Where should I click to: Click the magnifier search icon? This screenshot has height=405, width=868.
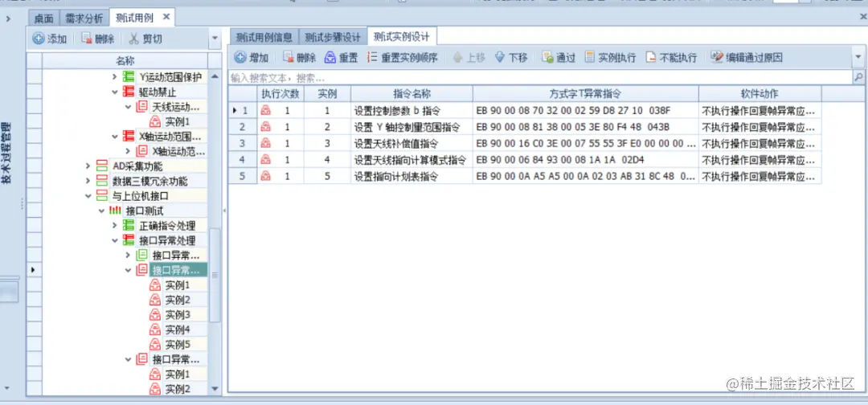coord(858,77)
